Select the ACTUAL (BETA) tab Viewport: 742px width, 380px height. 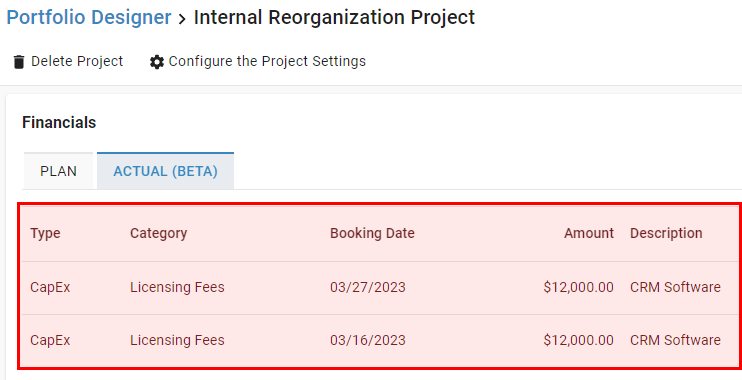click(x=165, y=171)
